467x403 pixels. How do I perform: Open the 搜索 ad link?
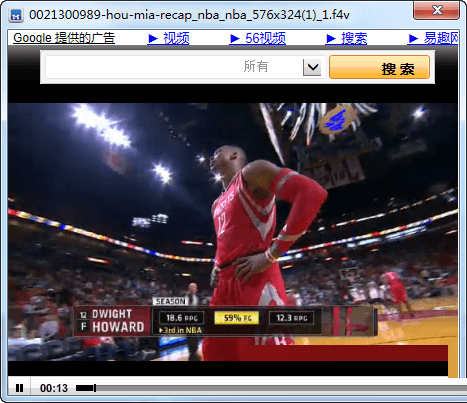pos(354,38)
